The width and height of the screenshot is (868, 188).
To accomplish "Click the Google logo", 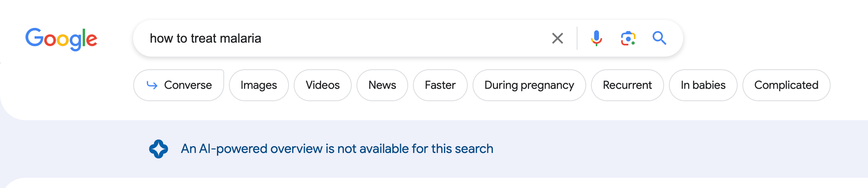I will click(x=61, y=39).
